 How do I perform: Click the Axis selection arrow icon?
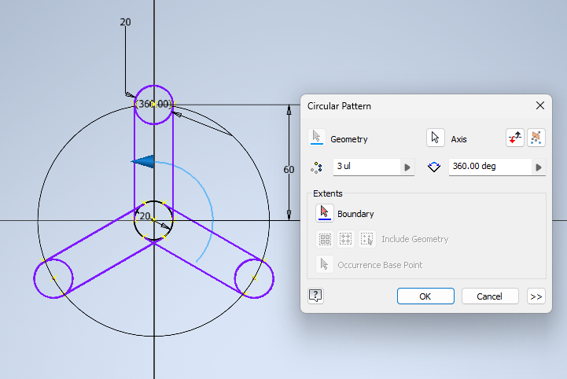[x=435, y=138]
